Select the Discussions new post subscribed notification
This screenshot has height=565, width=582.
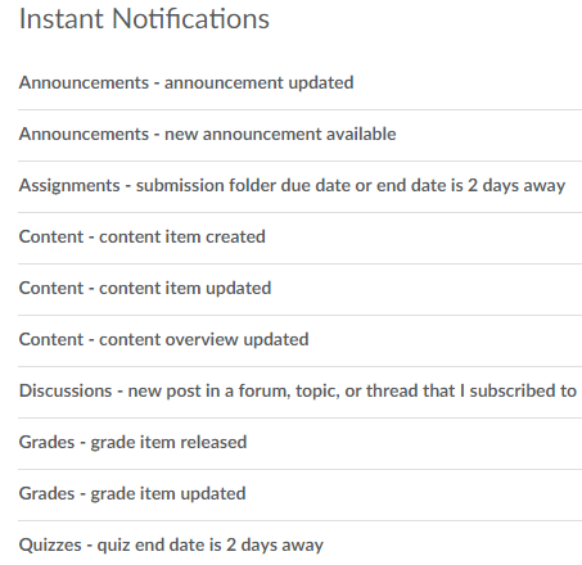tap(298, 391)
